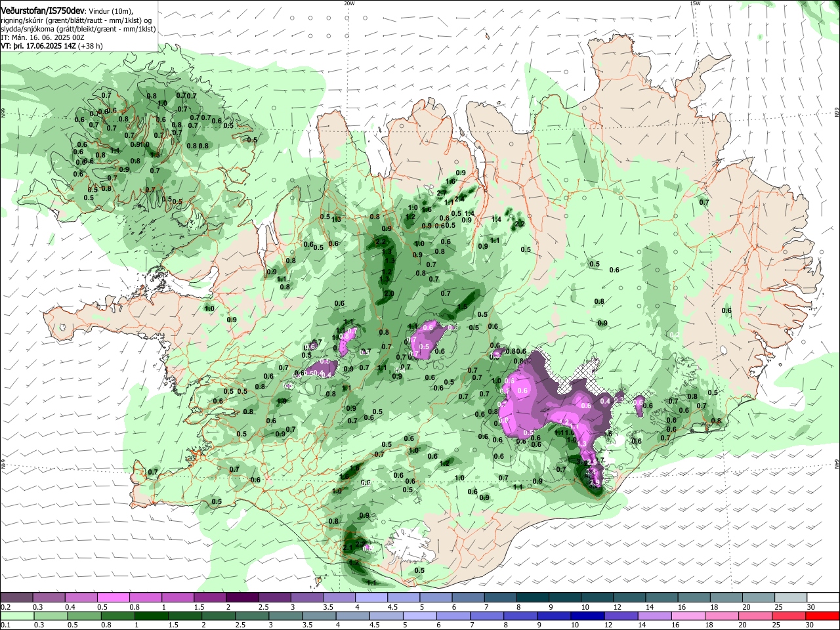Click the snow legend swatch between 0.3 and 0.4
This screenshot has width=840, height=630.
(x=49, y=597)
